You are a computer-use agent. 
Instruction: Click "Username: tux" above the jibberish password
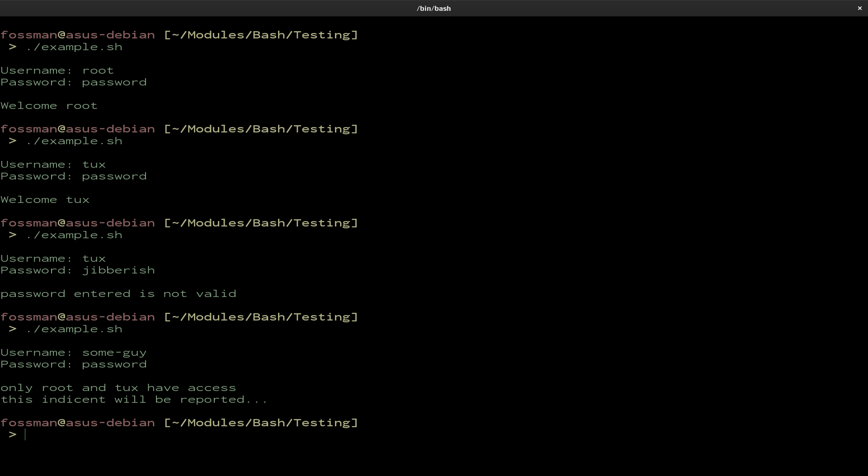[x=53, y=259]
